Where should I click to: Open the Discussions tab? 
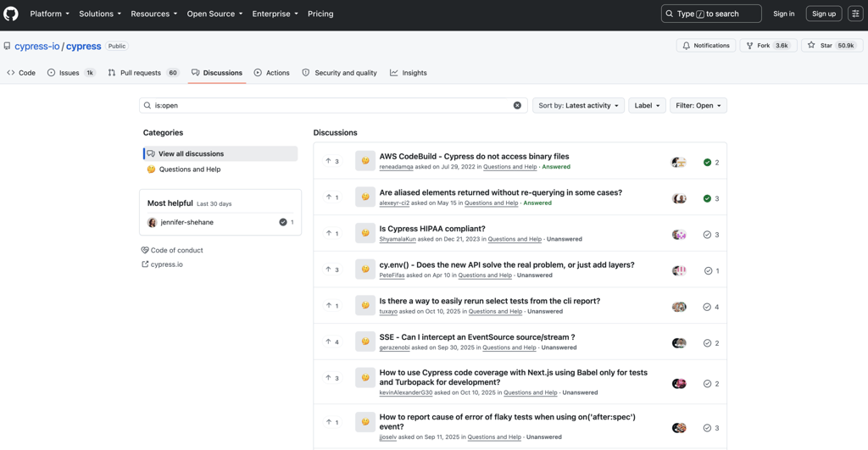pos(217,73)
